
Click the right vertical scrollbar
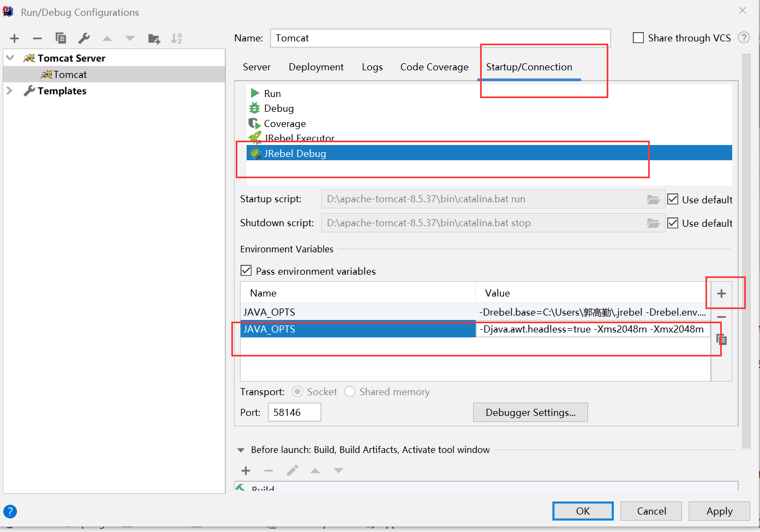click(746, 251)
